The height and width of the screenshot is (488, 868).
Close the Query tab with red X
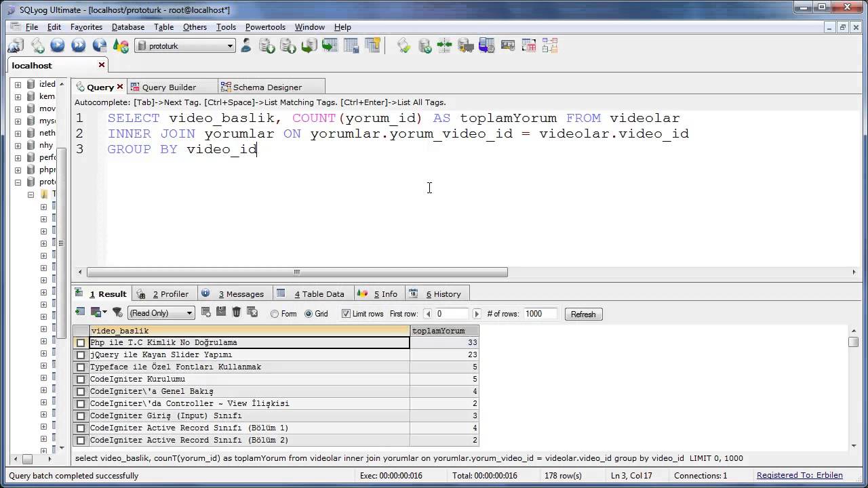pos(120,87)
